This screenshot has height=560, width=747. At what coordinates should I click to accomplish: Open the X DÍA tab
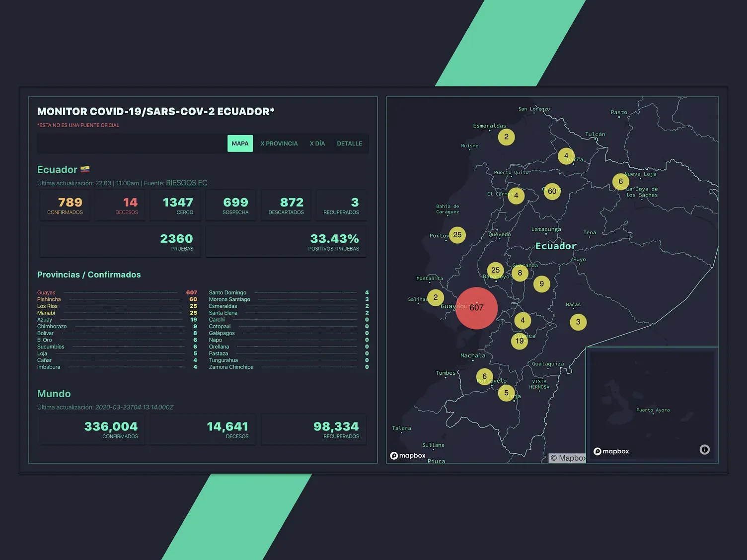pyautogui.click(x=317, y=143)
